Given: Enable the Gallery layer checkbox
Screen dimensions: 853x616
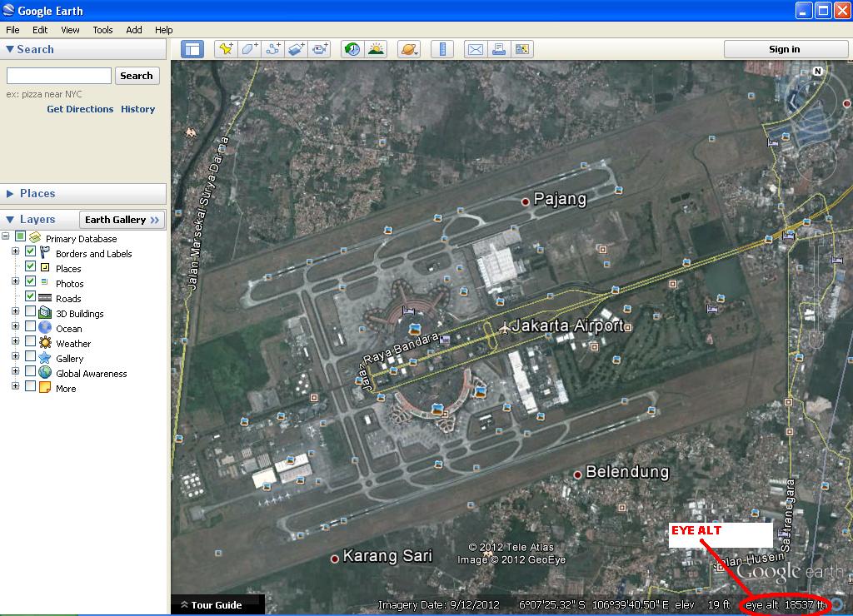Looking at the screenshot, I should pyautogui.click(x=31, y=356).
